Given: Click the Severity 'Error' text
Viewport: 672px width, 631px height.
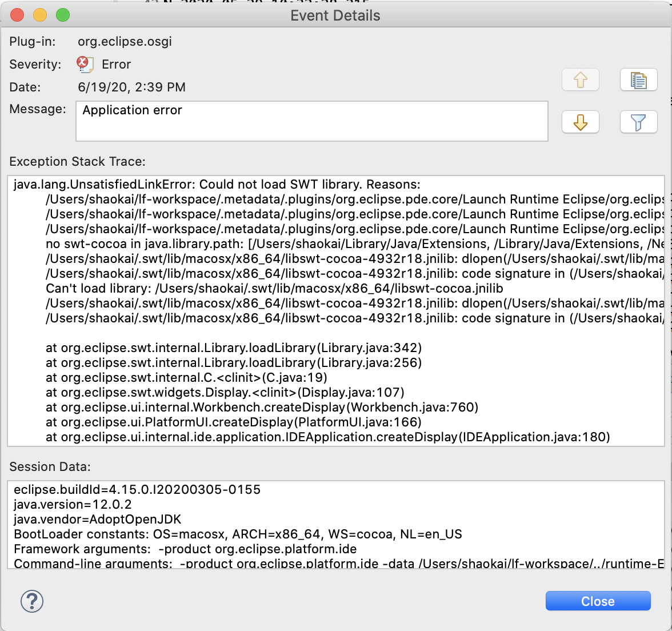Looking at the screenshot, I should click(116, 64).
